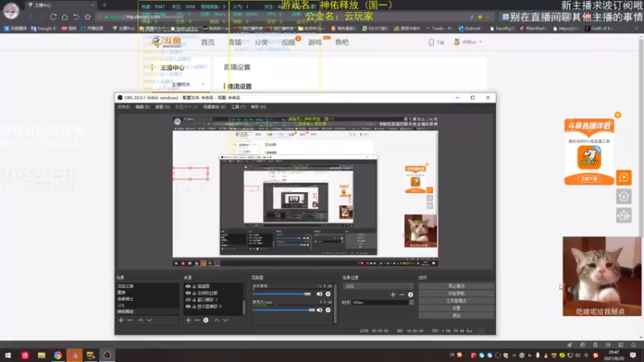Open desktop audio settings gear in mixer
Viewport: 644px width, 362px height.
pyautogui.click(x=328, y=294)
